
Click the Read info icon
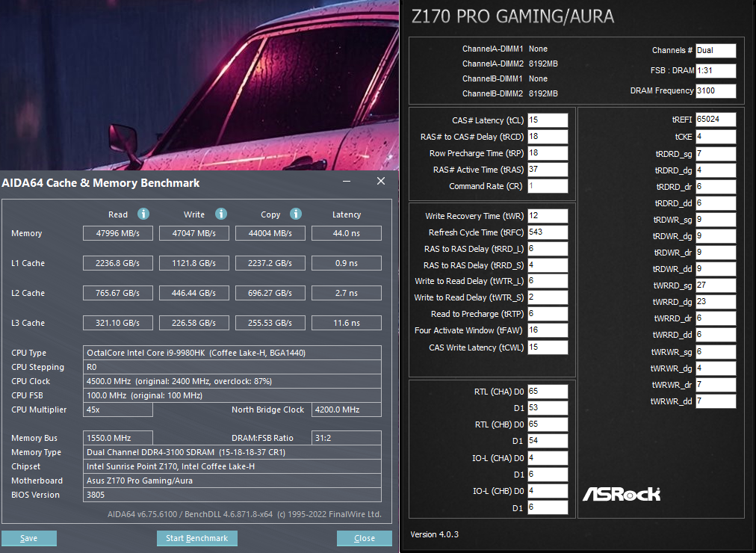pos(143,214)
